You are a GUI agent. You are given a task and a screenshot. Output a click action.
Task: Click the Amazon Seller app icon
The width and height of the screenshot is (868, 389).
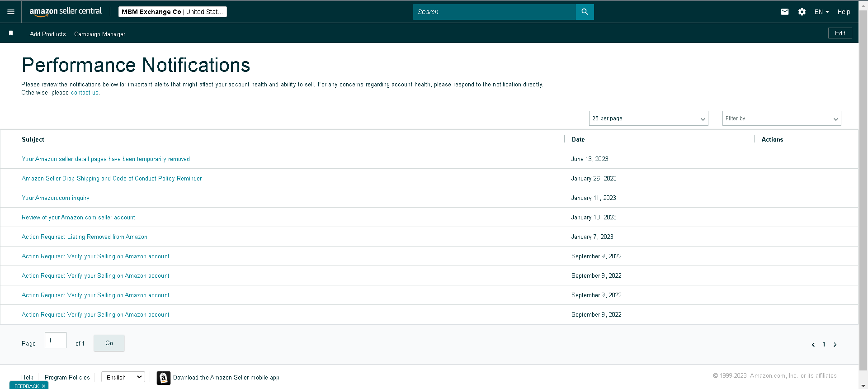164,378
